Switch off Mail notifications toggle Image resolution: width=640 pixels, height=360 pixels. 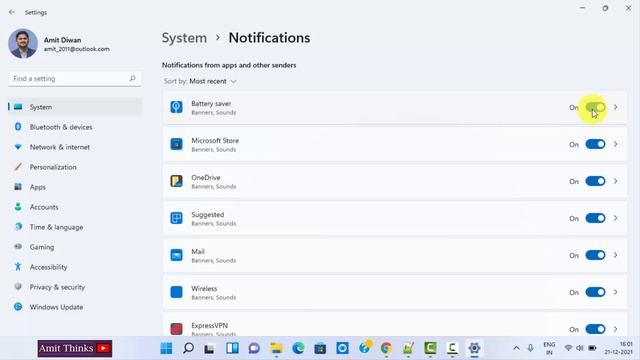(x=595, y=255)
